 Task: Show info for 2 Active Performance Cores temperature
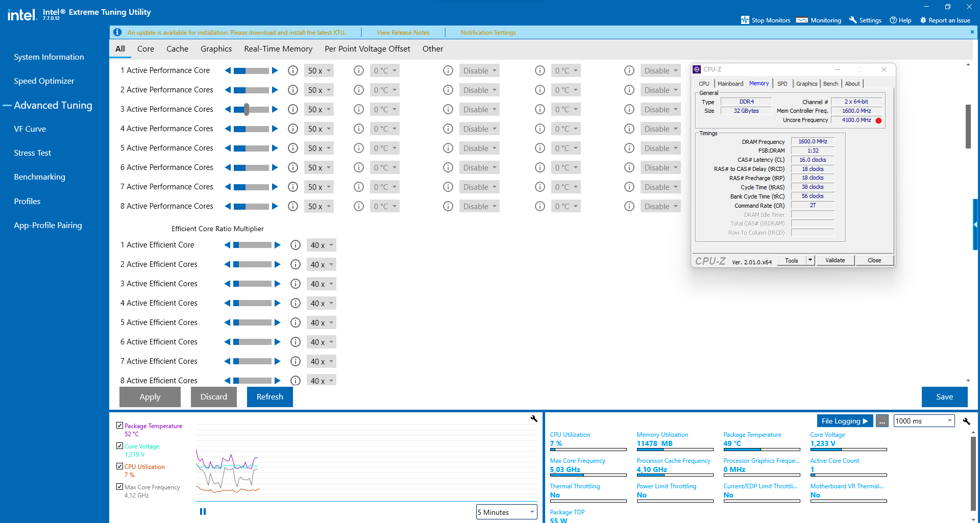click(x=359, y=90)
